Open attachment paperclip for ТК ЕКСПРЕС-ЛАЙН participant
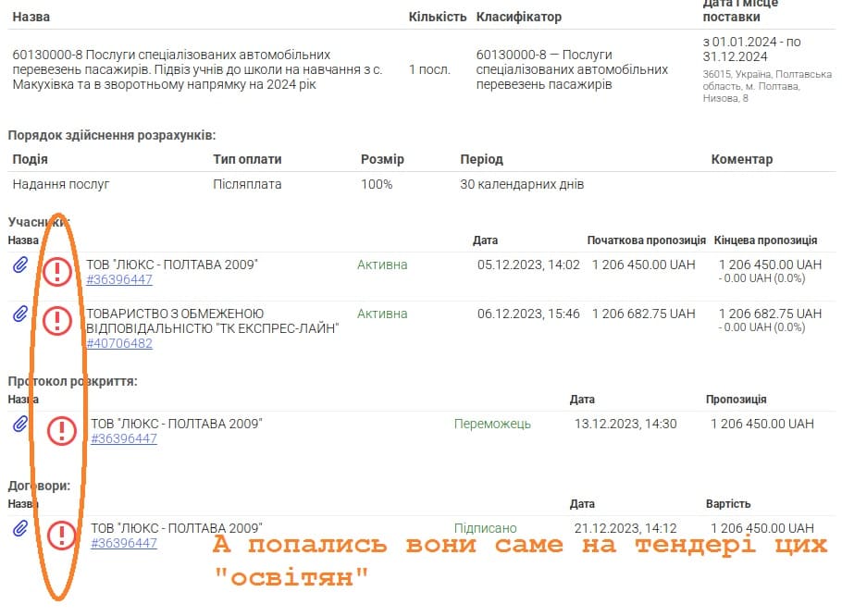Viewport: 842px width, 616px height. 19,314
